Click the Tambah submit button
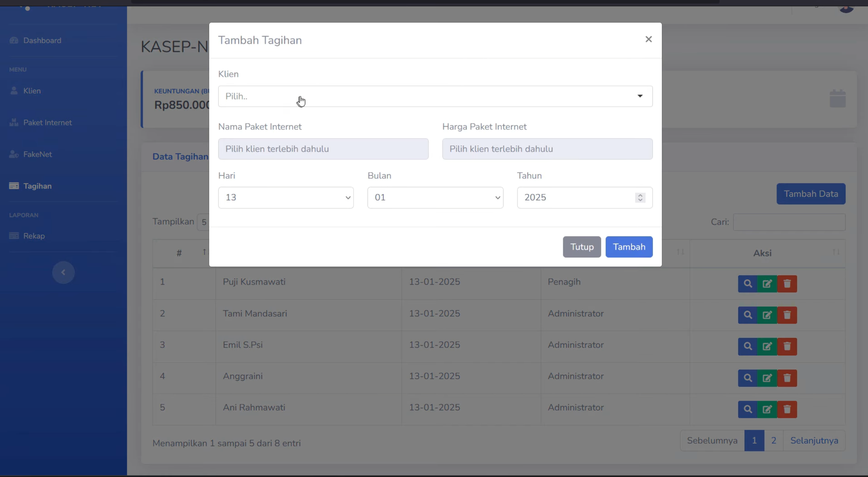Screen dimensions: 868x477 629,247
